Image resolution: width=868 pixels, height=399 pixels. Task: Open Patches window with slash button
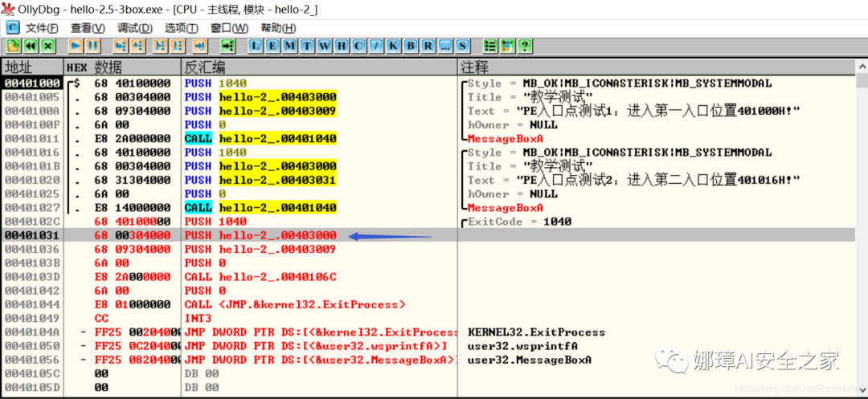376,46
